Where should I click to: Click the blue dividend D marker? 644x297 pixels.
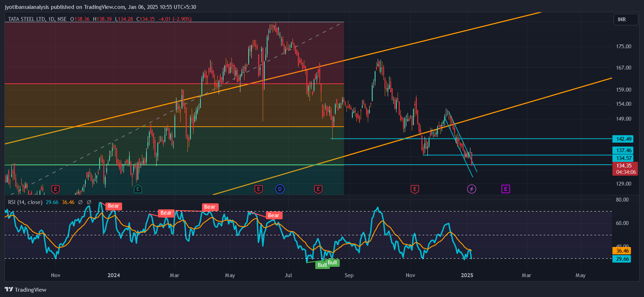pos(280,189)
